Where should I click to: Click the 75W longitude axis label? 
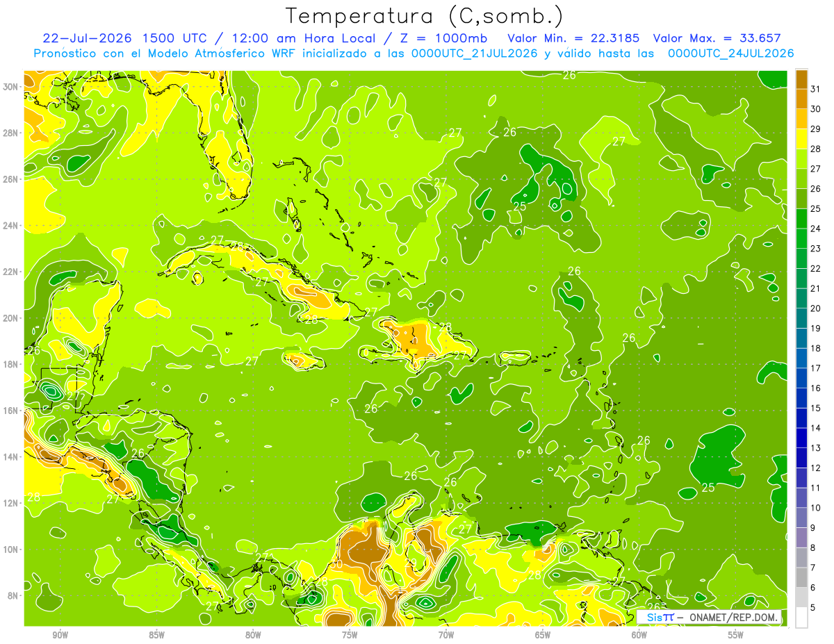[350, 635]
